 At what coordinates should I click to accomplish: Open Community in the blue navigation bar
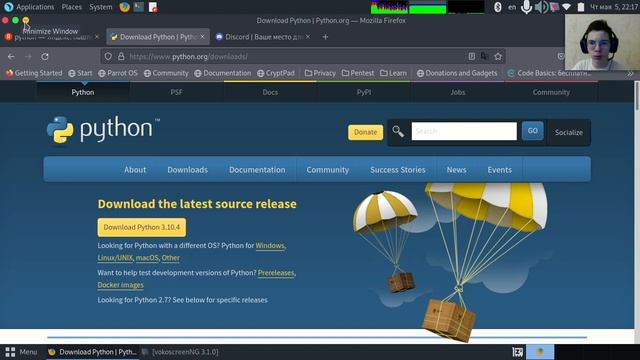tap(327, 169)
